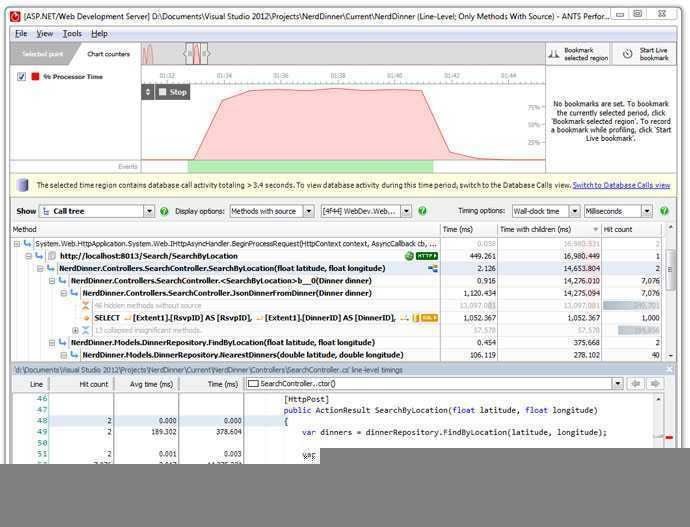Collapse the JsonDinnerFromDinner node

(64, 293)
